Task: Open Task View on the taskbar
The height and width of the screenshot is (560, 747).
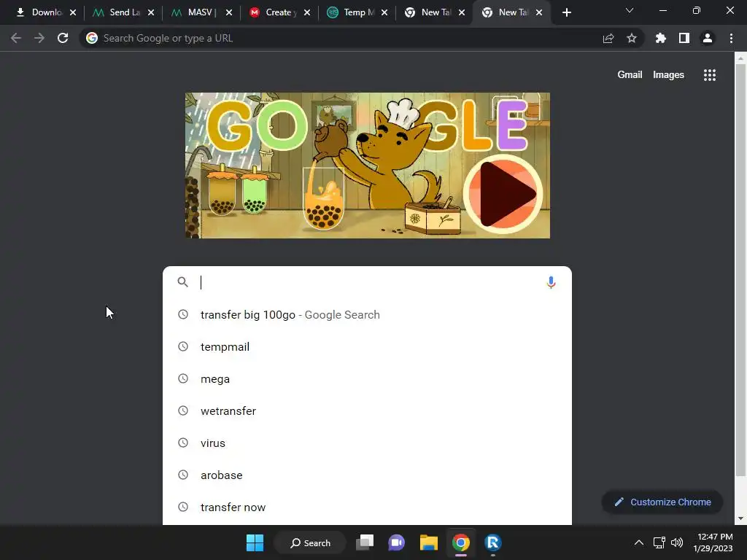Action: [365, 542]
